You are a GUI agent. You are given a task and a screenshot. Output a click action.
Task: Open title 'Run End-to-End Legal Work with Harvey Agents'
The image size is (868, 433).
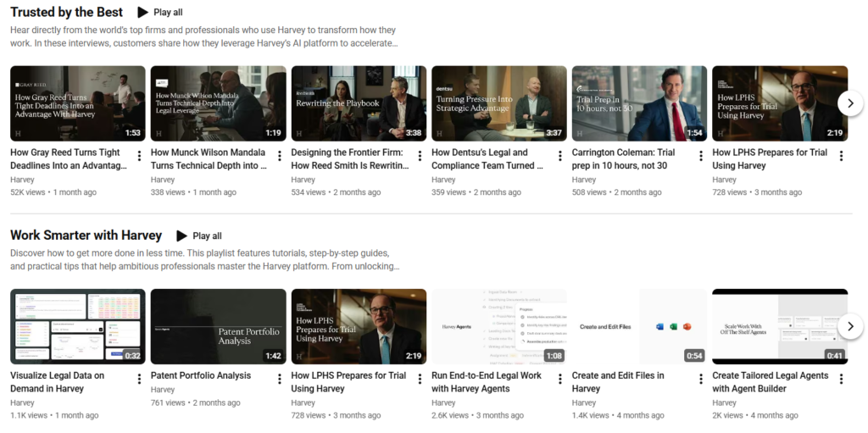487,382
